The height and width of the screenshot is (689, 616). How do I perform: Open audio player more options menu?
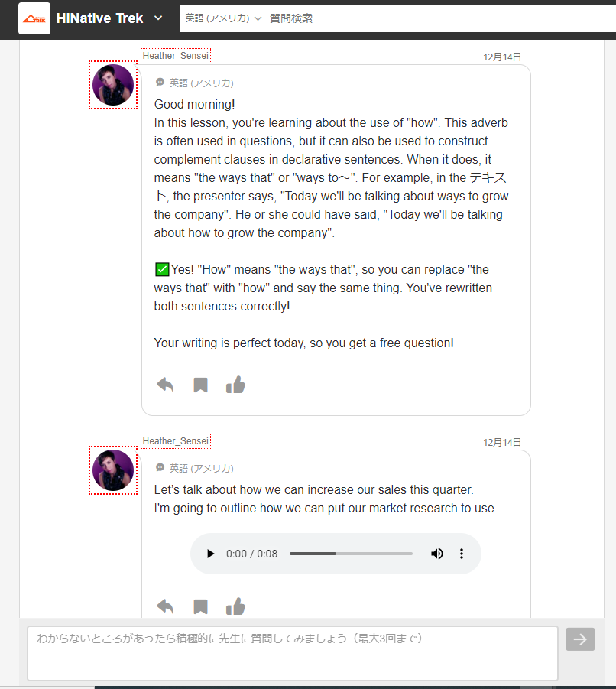point(462,554)
